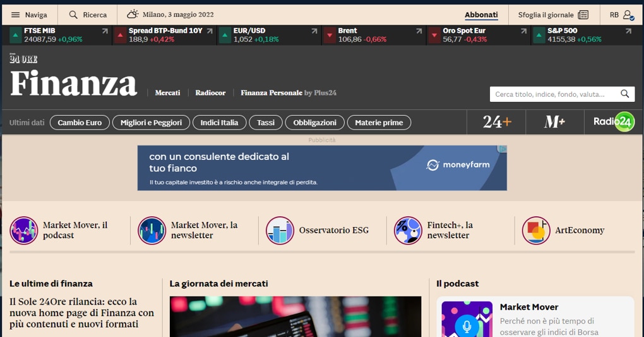644x337 pixels.
Task: Open ArtEconomy link
Action: (x=580, y=230)
